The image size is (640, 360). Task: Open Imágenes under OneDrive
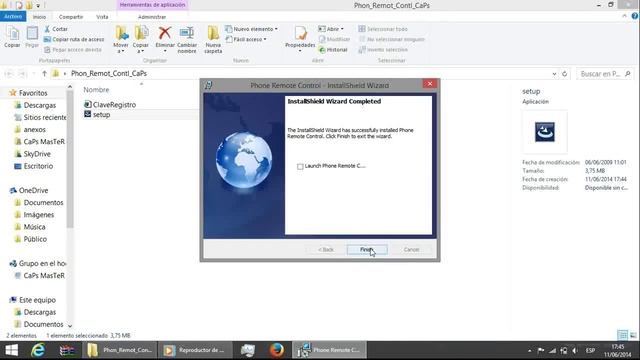tap(34, 215)
